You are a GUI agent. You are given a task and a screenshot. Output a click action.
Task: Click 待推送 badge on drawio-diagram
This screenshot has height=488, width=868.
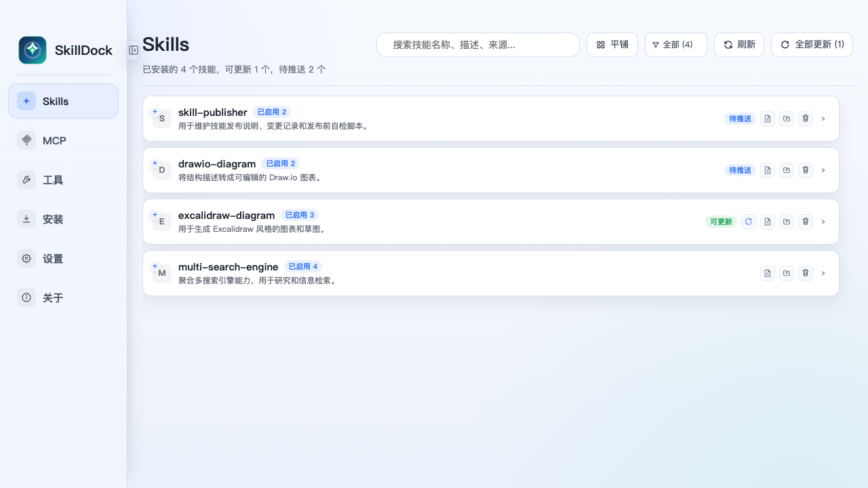click(x=740, y=170)
